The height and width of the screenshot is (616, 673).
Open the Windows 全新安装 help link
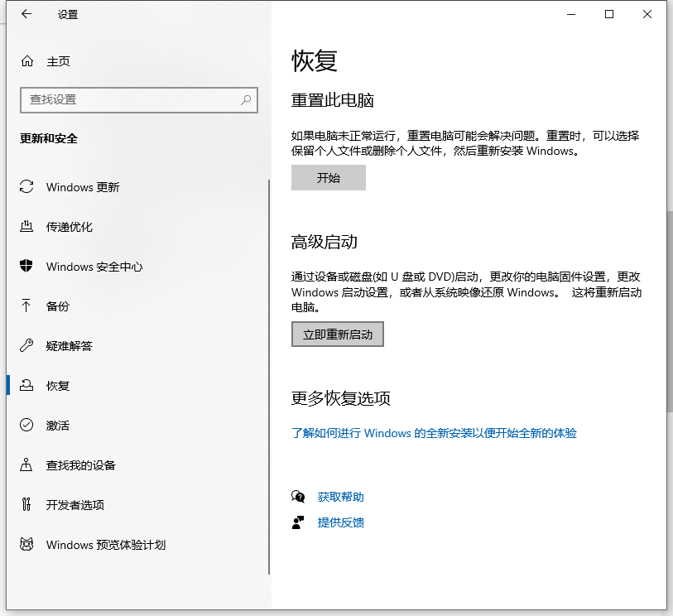tap(433, 433)
